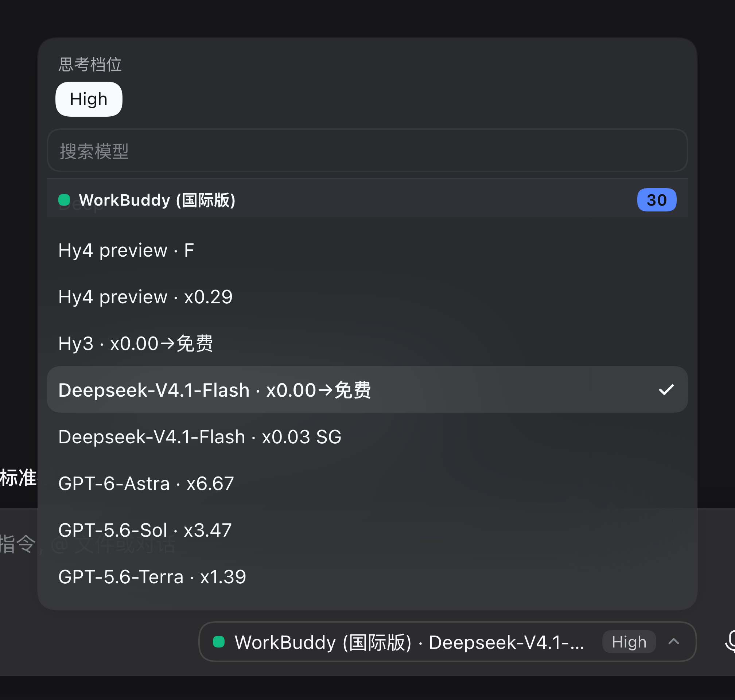Switch to GPT-5.6-Sol · x3.47 model
The height and width of the screenshot is (700, 735).
point(367,530)
